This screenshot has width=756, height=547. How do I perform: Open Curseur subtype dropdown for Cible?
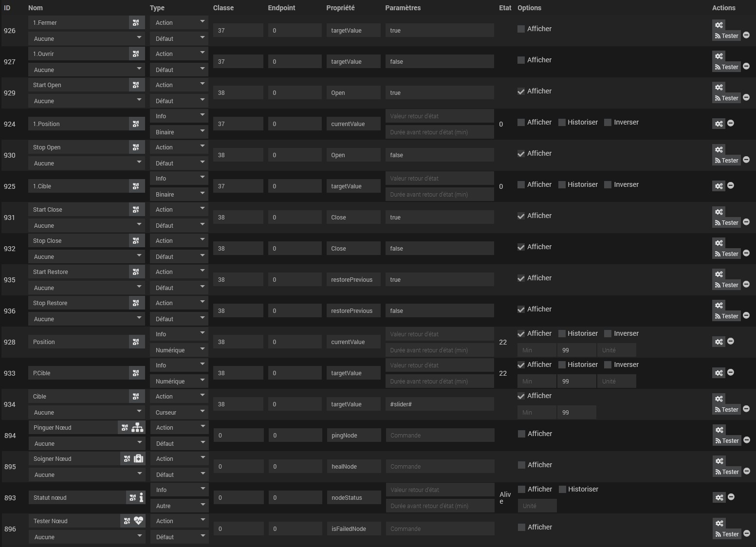pos(179,412)
